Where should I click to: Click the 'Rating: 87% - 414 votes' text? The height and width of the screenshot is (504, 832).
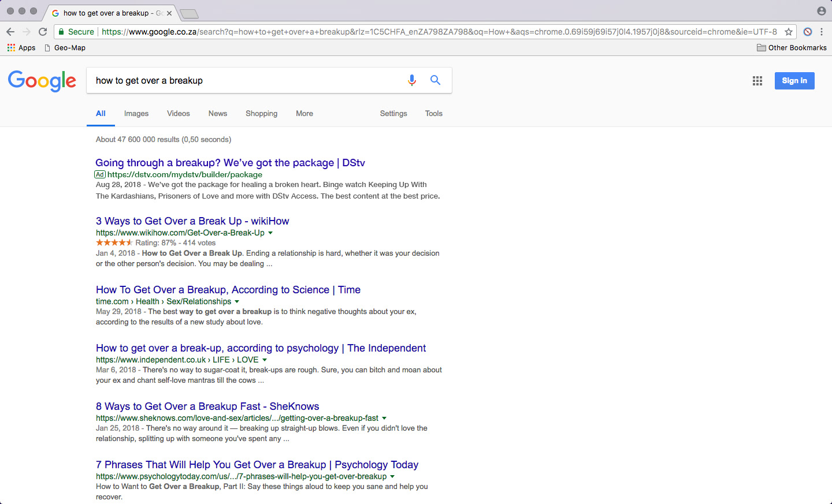(x=176, y=243)
